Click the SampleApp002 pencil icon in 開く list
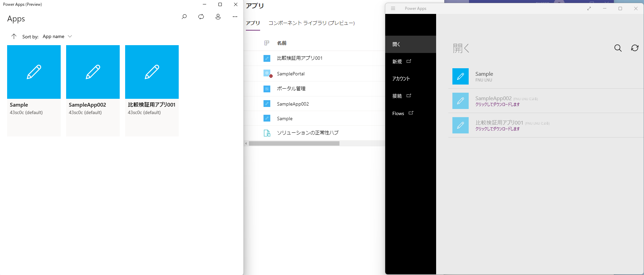 461,101
